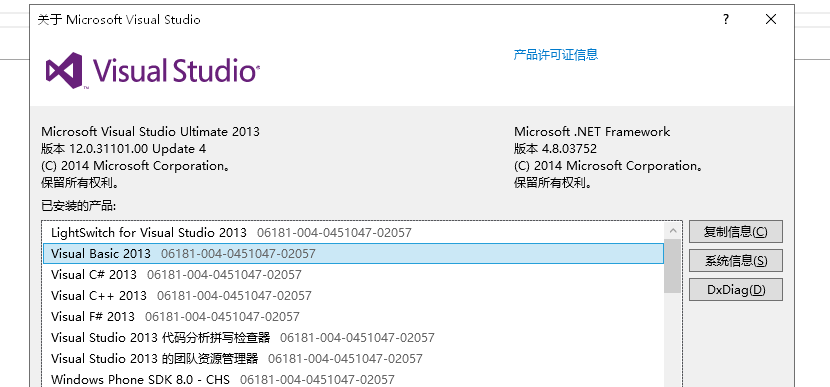Select LightSwitch for Visual Studio 2013 entry
Viewport: 830px width, 387px height.
[x=353, y=232]
